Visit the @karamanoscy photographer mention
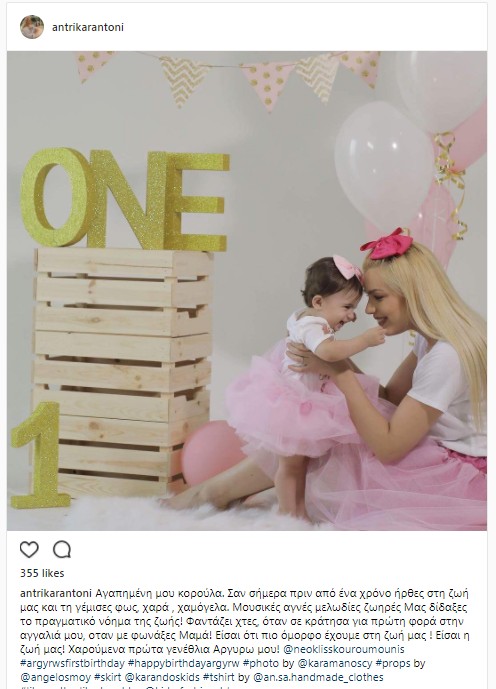496x689 pixels. click(x=335, y=663)
